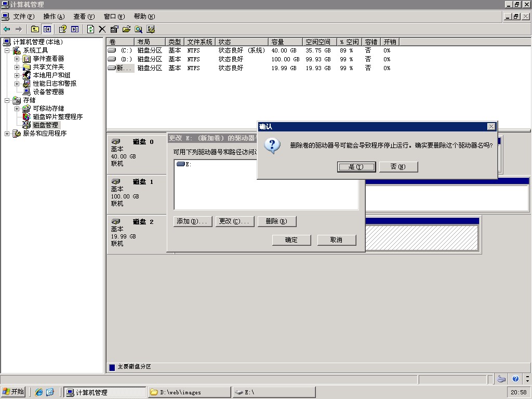Click the magnifier search toolbar icon
This screenshot has height=399, width=532.
tap(139, 29)
